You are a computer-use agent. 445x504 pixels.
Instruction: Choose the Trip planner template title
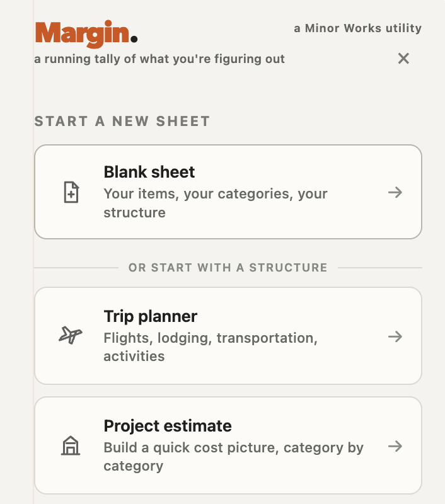pos(151,316)
